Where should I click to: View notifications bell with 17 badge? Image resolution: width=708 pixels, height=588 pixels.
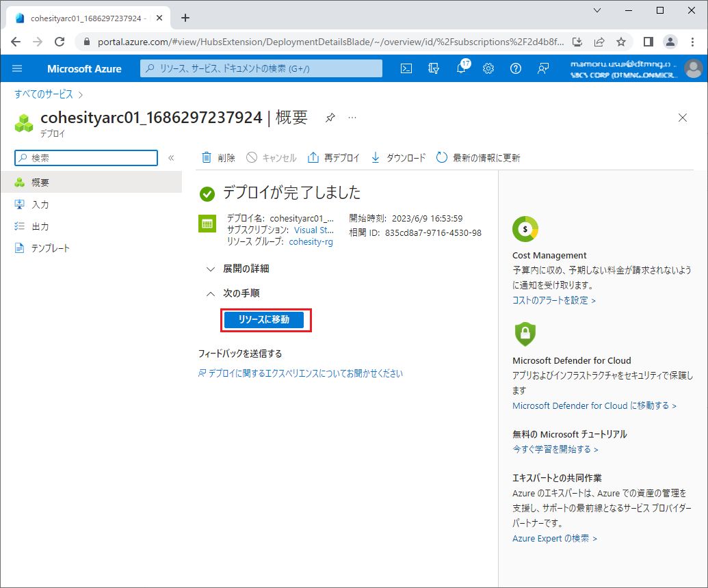(462, 68)
